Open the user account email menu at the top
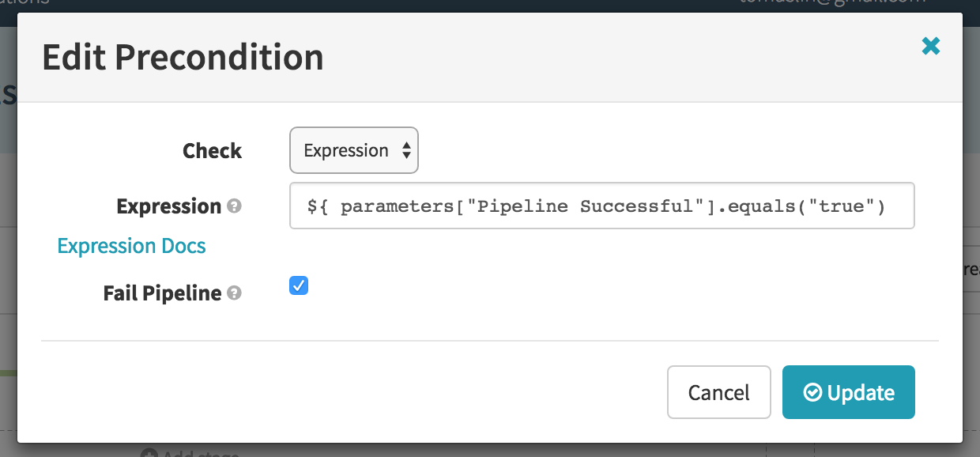980x457 pixels. pyautogui.click(x=834, y=2)
